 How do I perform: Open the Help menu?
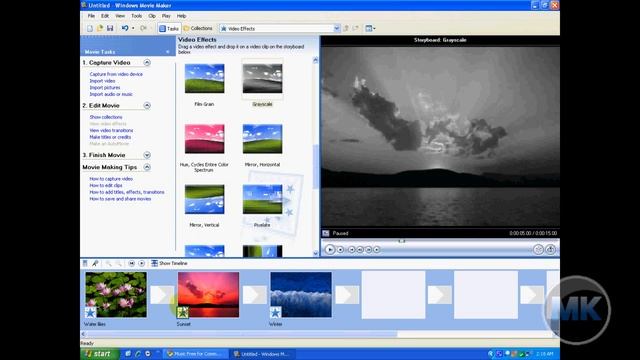(181, 16)
